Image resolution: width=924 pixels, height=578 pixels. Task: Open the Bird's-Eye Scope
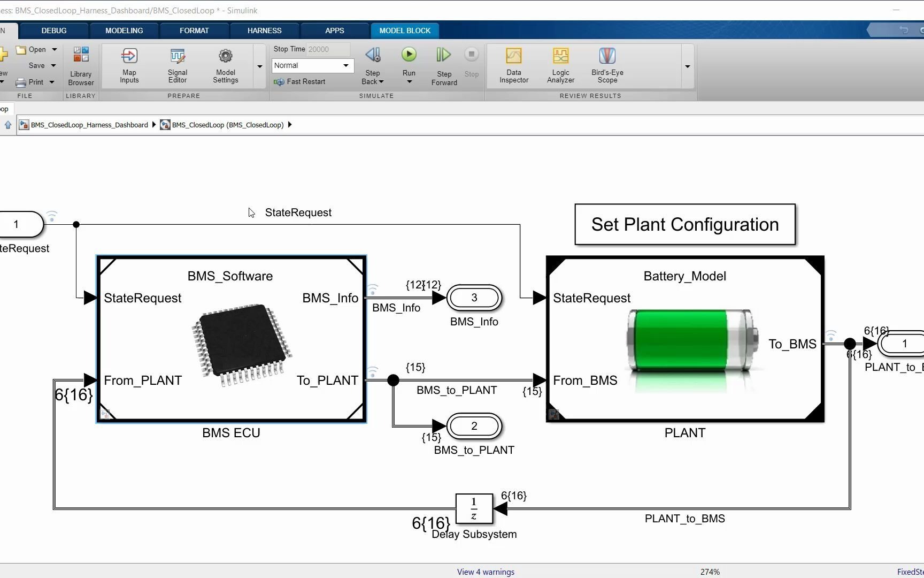[x=607, y=64]
